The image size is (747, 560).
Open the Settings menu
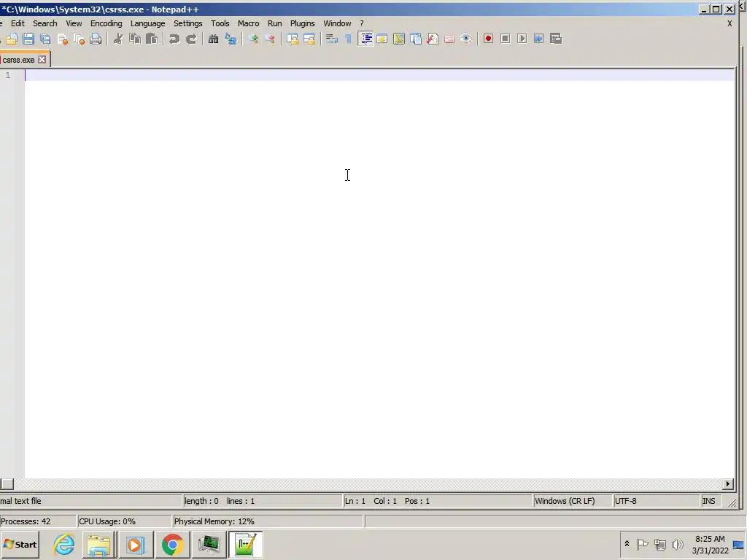187,23
